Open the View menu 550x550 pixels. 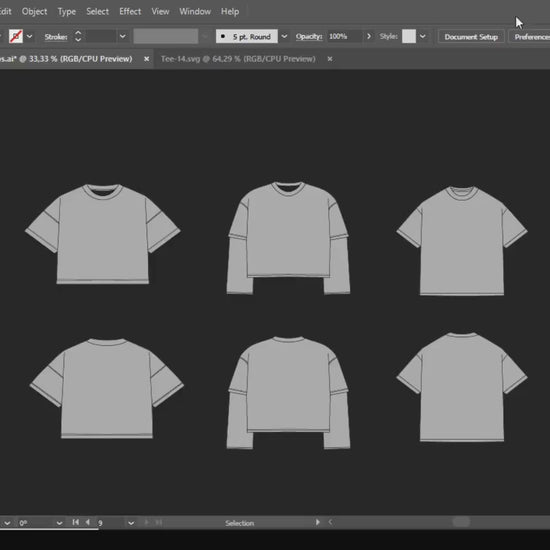[x=160, y=12]
